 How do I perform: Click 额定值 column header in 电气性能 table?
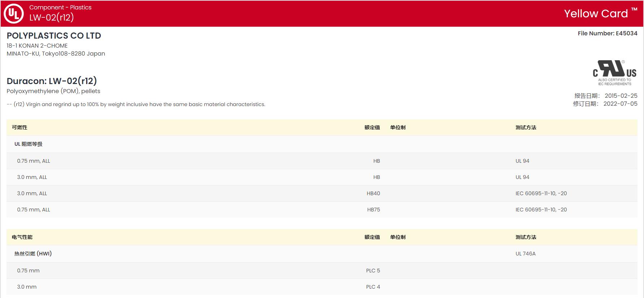tap(372, 237)
